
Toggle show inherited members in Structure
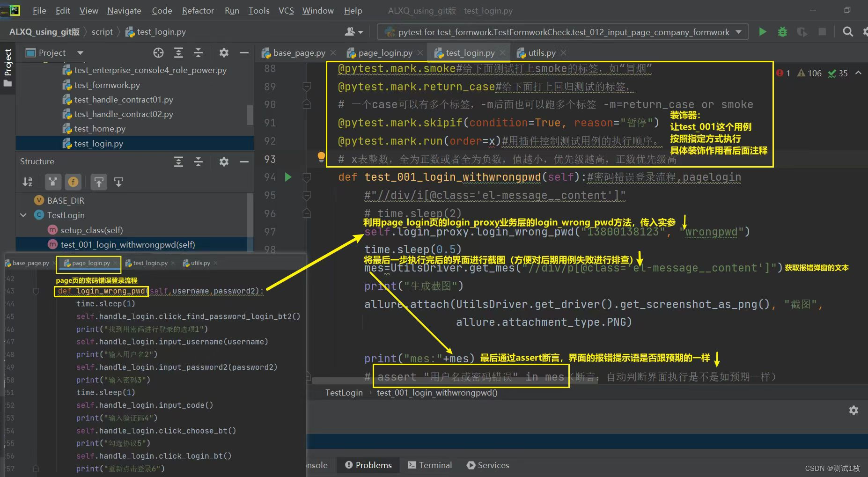pyautogui.click(x=53, y=182)
